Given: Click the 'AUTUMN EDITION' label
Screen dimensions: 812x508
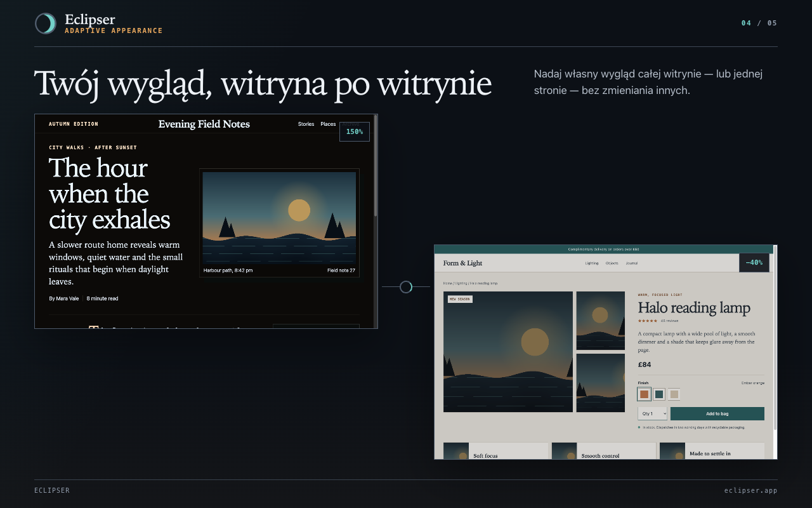Looking at the screenshot, I should (x=74, y=124).
